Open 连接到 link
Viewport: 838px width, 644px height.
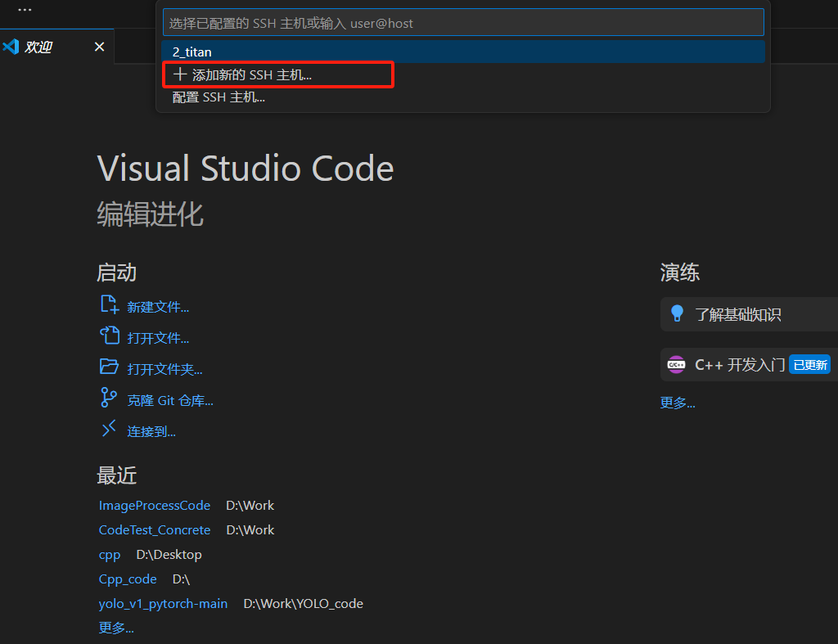pyautogui.click(x=151, y=431)
